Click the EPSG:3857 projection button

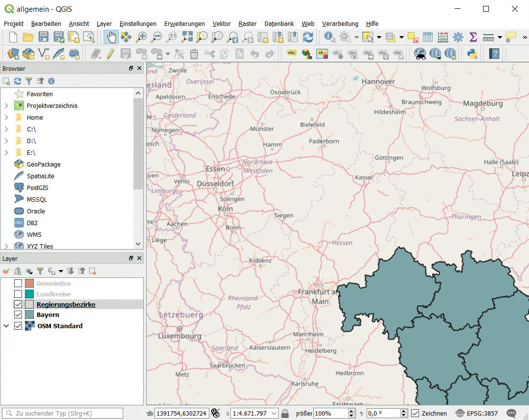pyautogui.click(x=477, y=413)
